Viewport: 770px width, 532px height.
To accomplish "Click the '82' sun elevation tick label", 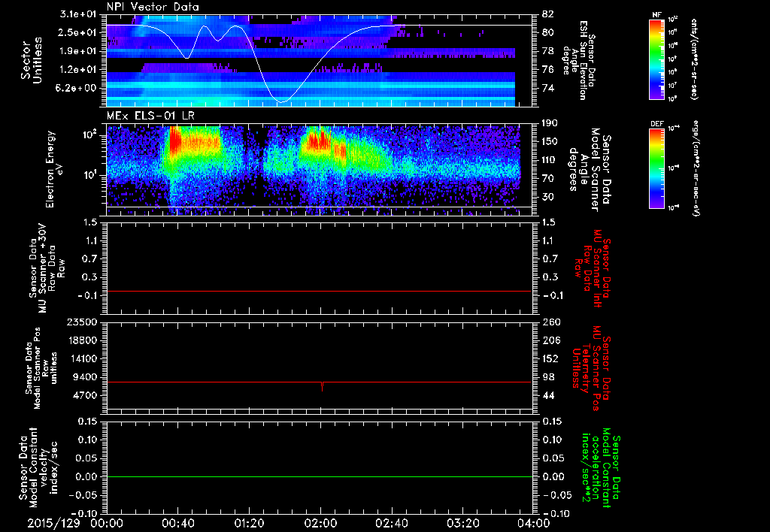I will pos(547,14).
